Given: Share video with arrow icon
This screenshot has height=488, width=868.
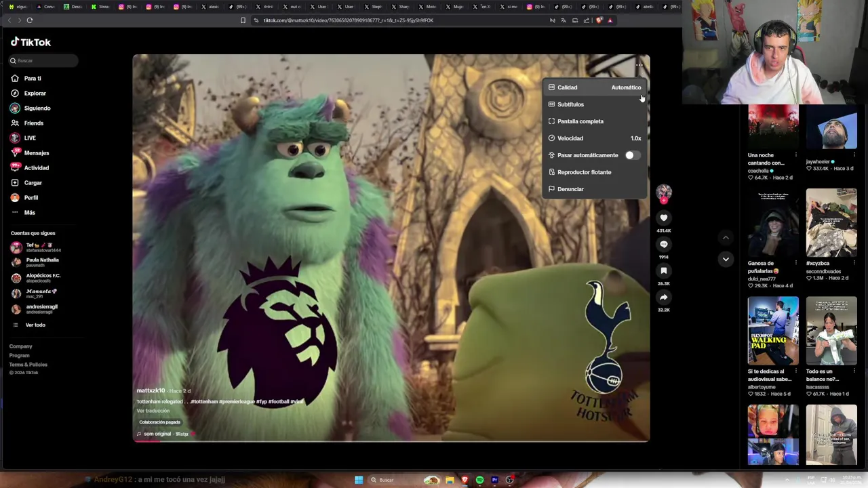Looking at the screenshot, I should (x=664, y=297).
